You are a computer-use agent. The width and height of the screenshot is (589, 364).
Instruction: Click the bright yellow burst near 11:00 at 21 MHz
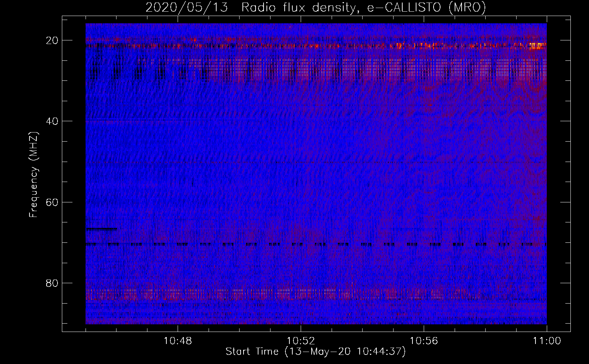[538, 46]
